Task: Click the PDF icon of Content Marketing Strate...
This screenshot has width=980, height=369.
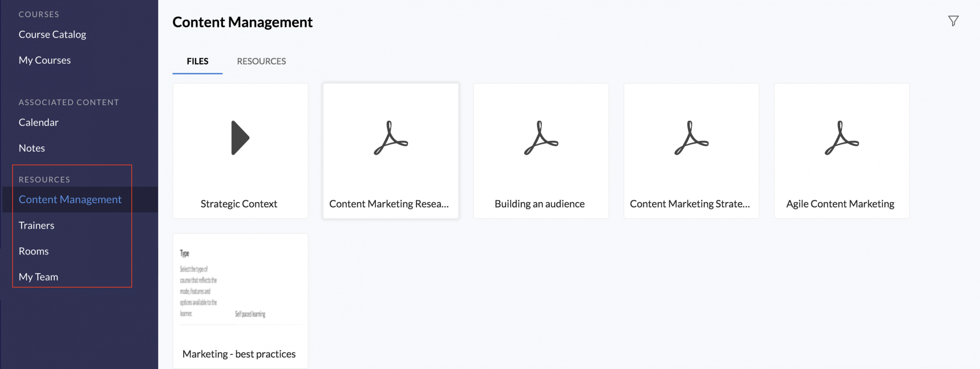Action: click(691, 138)
